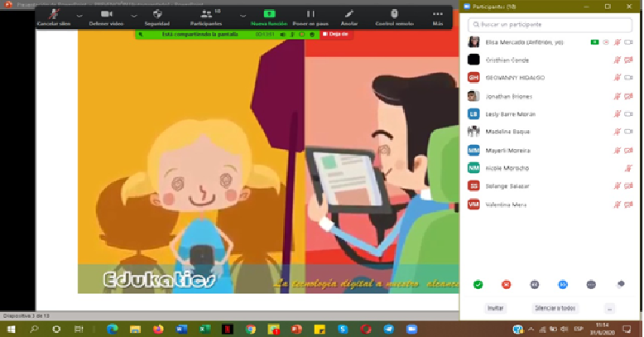
Task: Click the blue go faster reaction icon
Action: pyautogui.click(x=563, y=284)
